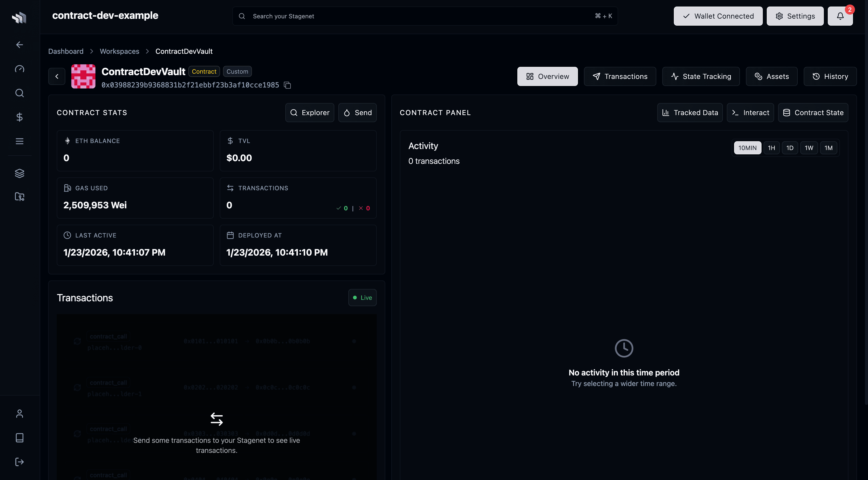Switch activity range to 1H
The height and width of the screenshot is (480, 868).
pyautogui.click(x=771, y=148)
